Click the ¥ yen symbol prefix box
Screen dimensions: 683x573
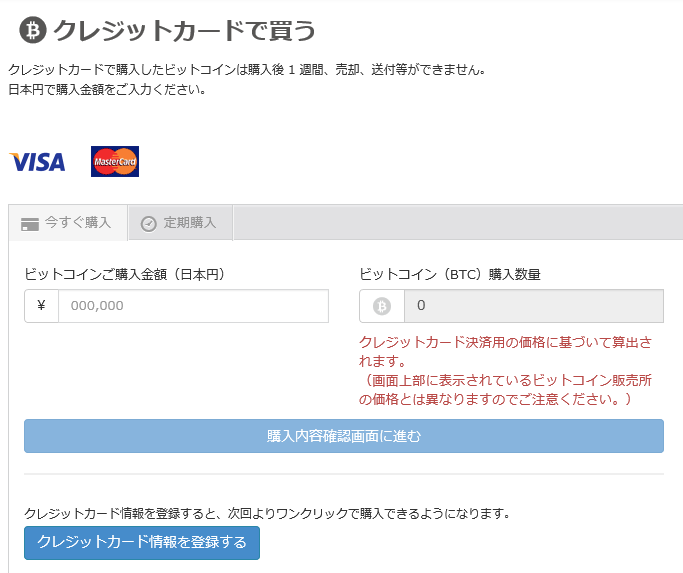coord(41,306)
